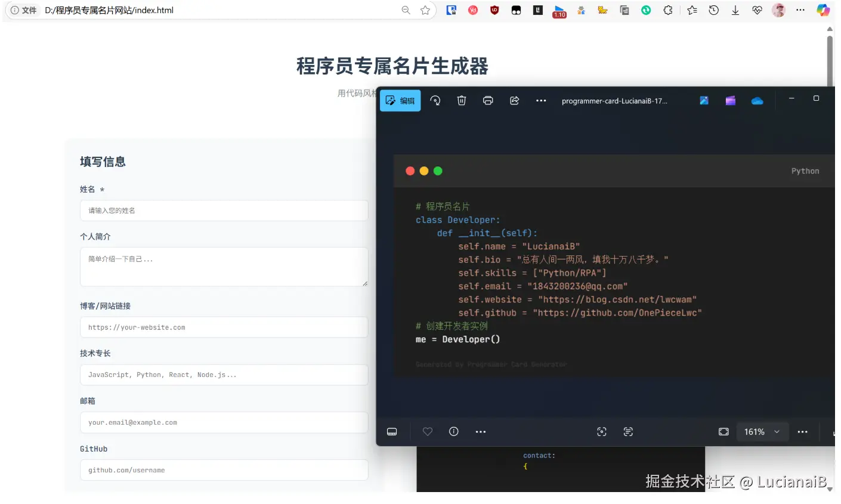The width and height of the screenshot is (841, 504).
Task: Click the self.github line in the card
Action: click(580, 313)
